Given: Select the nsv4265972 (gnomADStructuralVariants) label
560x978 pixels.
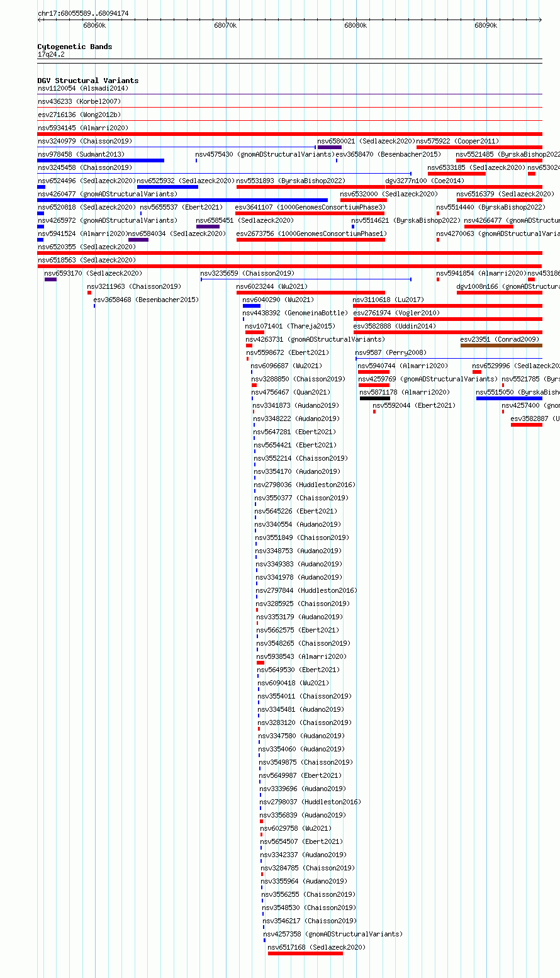Looking at the screenshot, I should tap(108, 220).
